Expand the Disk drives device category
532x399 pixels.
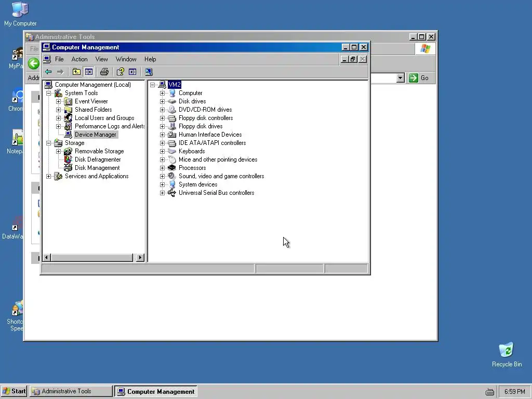[x=162, y=101]
